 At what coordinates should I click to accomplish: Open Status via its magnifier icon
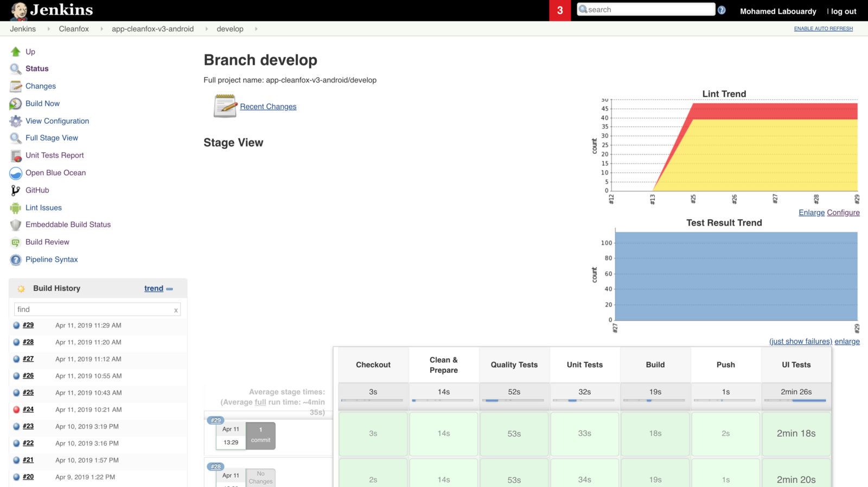(16, 69)
